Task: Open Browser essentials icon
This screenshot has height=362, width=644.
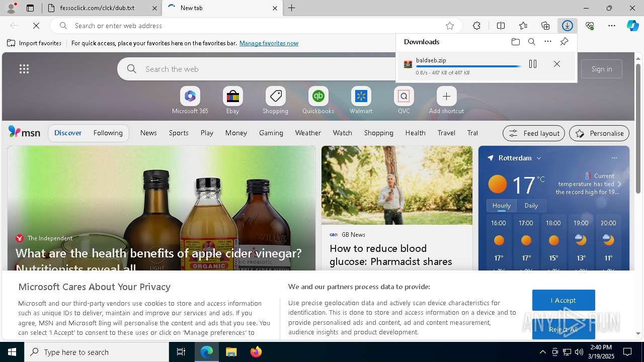Action: point(590,26)
